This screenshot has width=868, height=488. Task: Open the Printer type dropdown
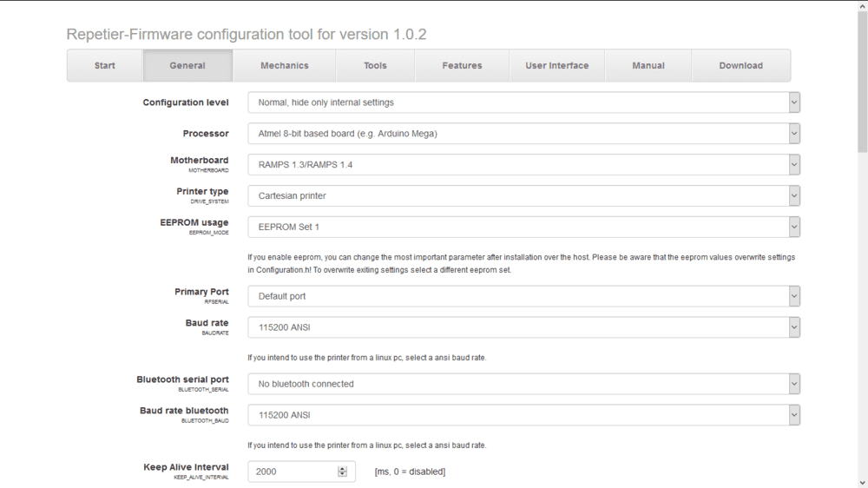click(x=523, y=195)
